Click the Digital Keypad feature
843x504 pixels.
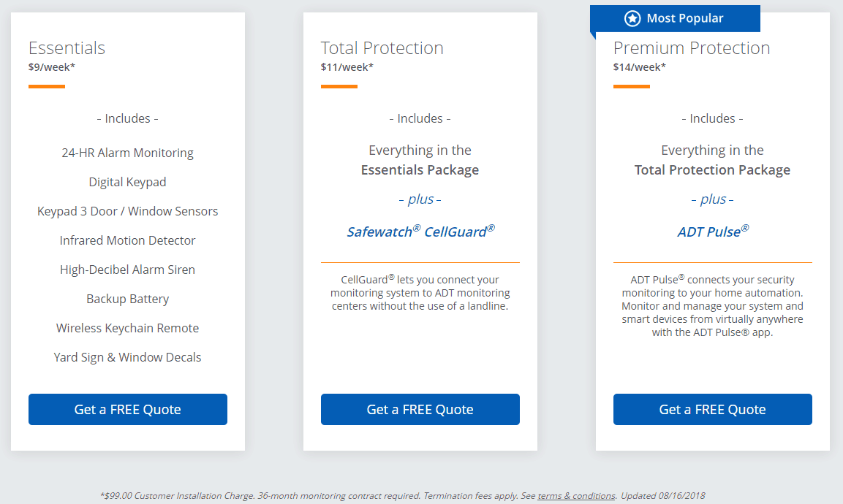[128, 182]
